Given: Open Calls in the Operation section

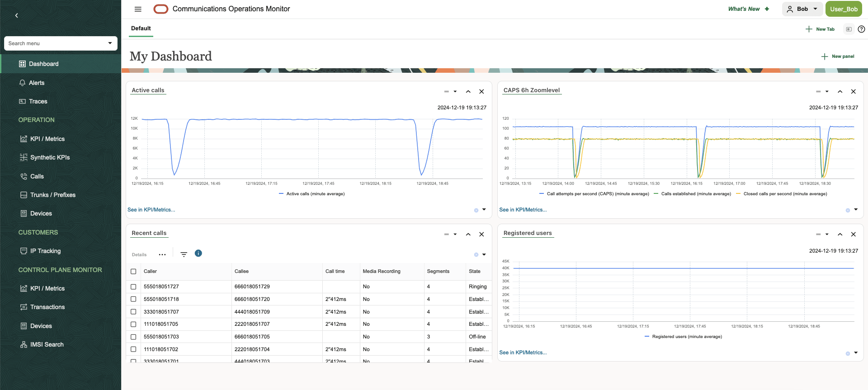Looking at the screenshot, I should (32, 176).
